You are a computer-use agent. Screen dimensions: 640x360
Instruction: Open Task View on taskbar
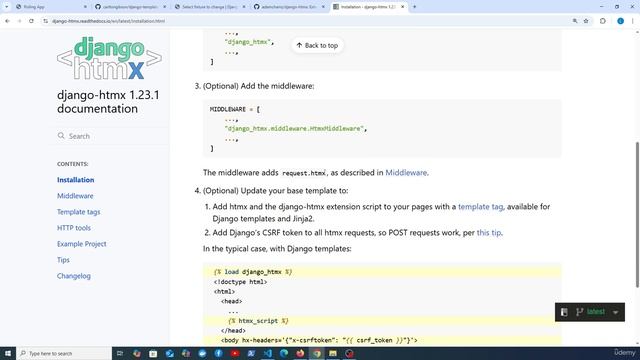pyautogui.click(x=120, y=353)
